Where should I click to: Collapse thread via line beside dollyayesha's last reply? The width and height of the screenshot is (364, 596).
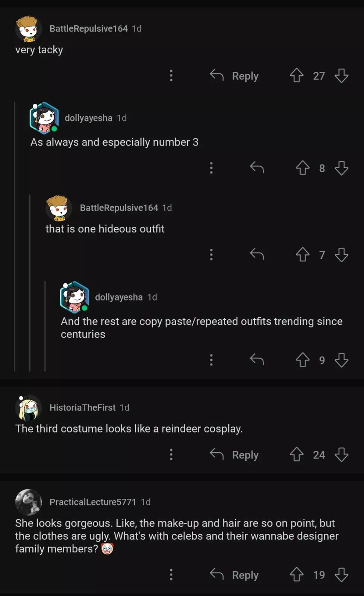click(x=45, y=326)
